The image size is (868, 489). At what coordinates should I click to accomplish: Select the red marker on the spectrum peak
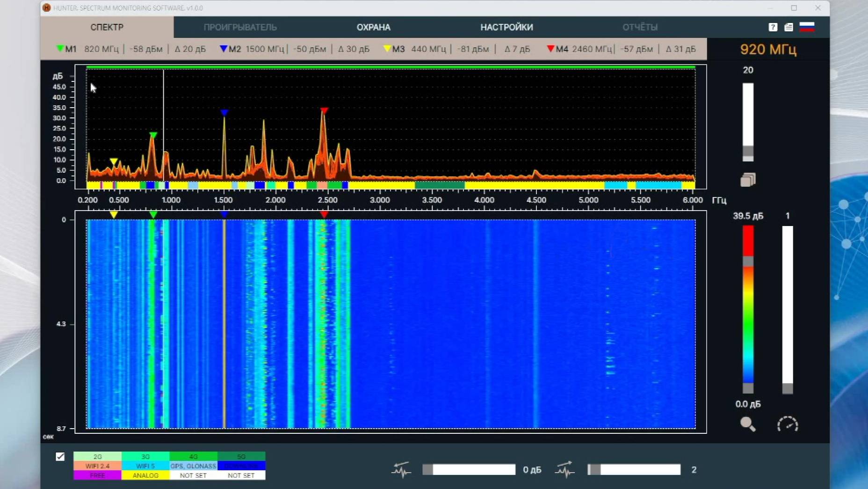tap(324, 111)
